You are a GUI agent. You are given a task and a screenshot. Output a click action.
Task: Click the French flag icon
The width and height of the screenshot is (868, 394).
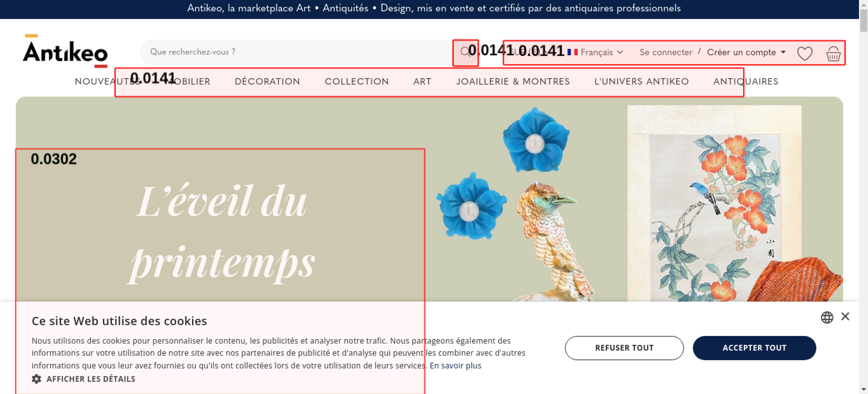click(572, 52)
